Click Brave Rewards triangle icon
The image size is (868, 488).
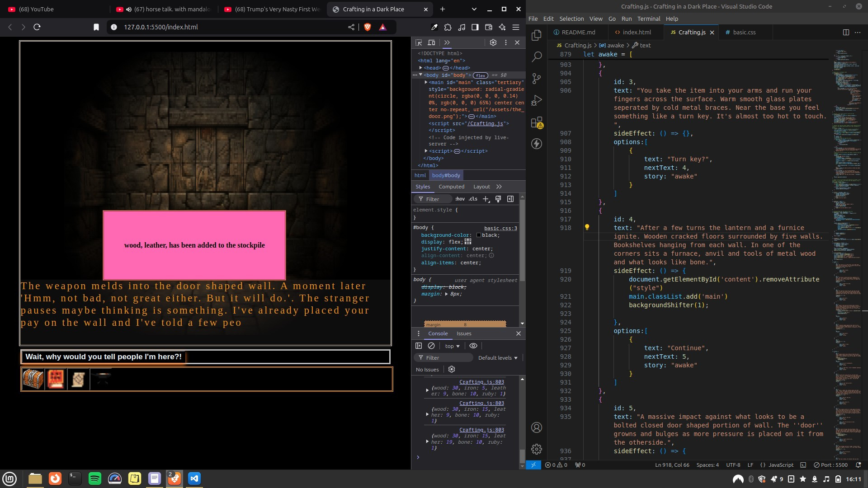pos(383,27)
